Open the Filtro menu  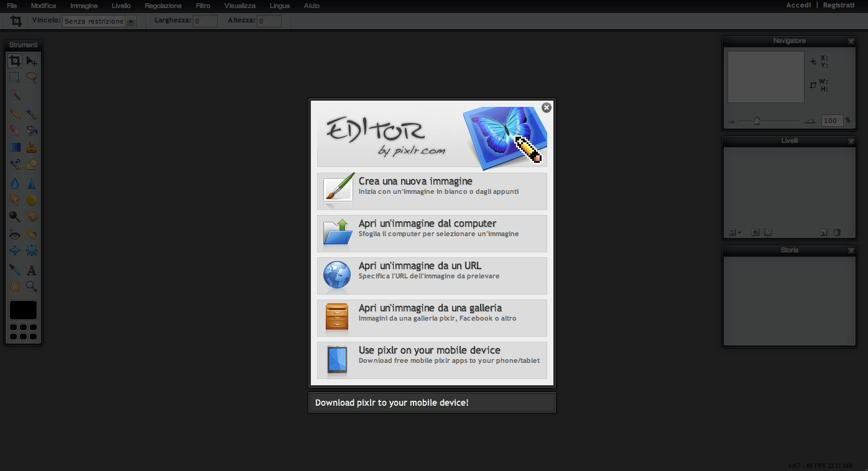point(203,6)
